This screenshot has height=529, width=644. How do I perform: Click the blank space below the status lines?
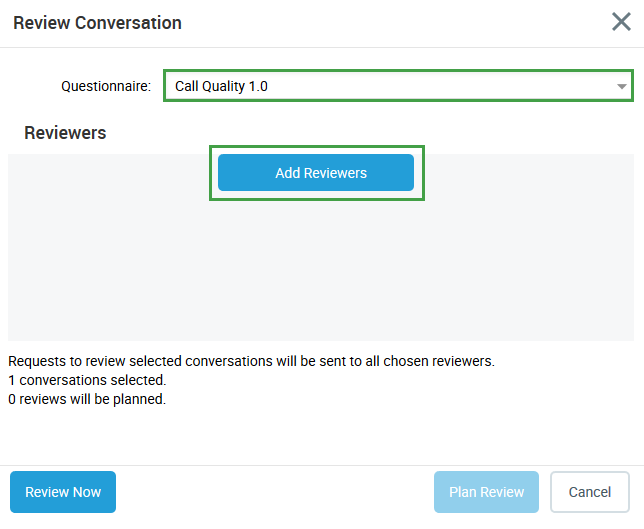point(320,435)
